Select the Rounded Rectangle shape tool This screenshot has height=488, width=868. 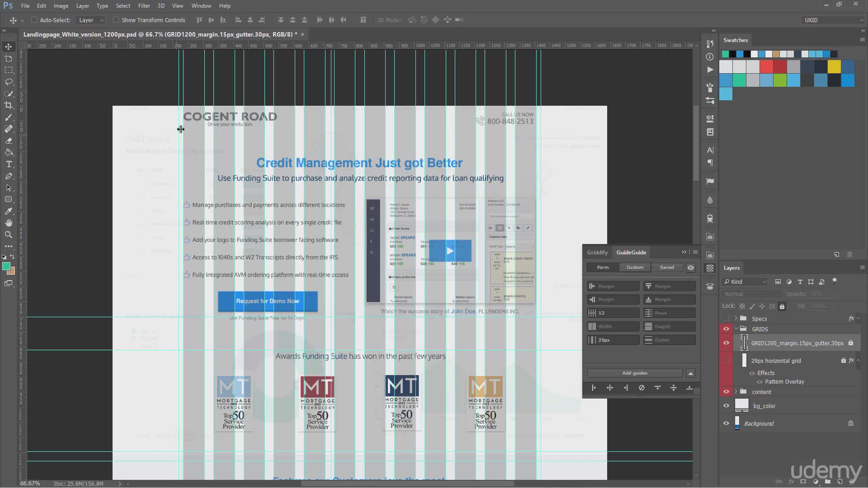pyautogui.click(x=9, y=199)
